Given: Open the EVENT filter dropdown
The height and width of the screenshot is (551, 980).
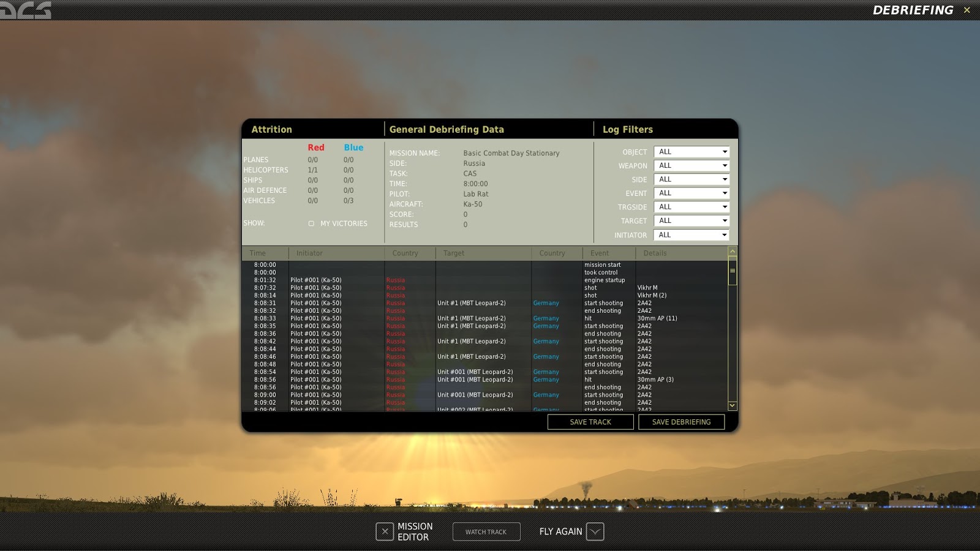Looking at the screenshot, I should coord(692,193).
